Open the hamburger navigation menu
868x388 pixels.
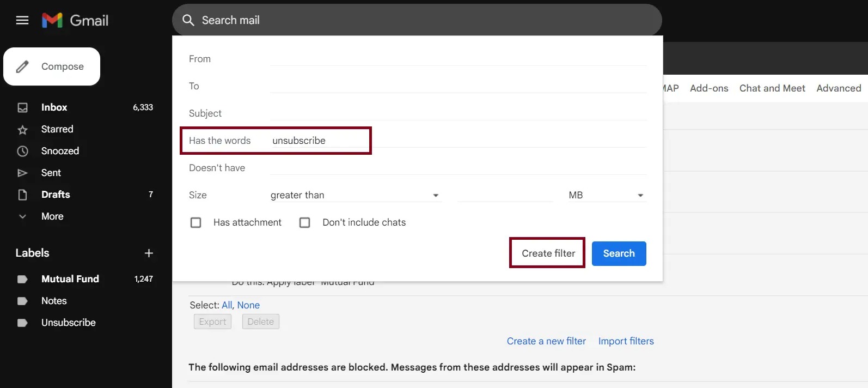click(x=22, y=20)
